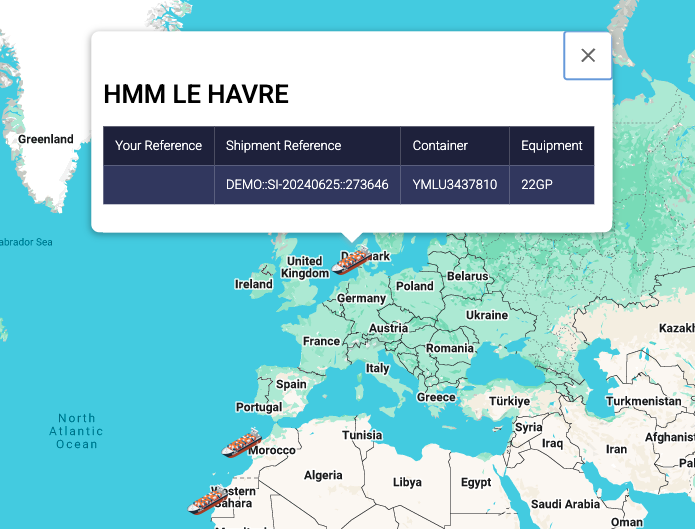Screen dimensions: 695x529
Task: Click the Greenland map label
Action: (46, 139)
